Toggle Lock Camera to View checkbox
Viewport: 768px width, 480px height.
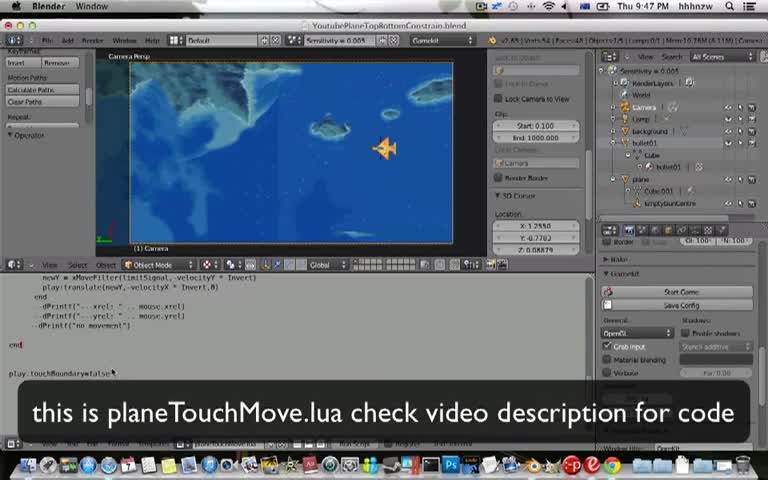[x=498, y=98]
